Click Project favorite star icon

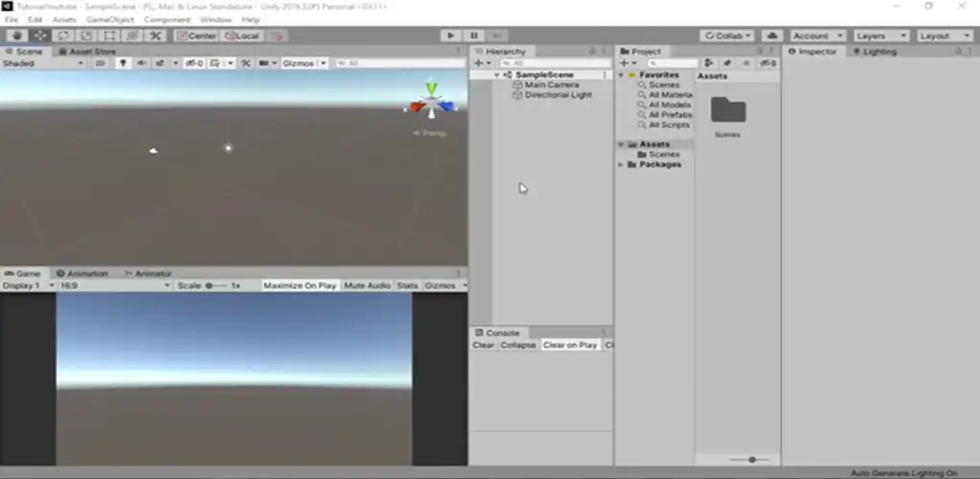[x=746, y=63]
